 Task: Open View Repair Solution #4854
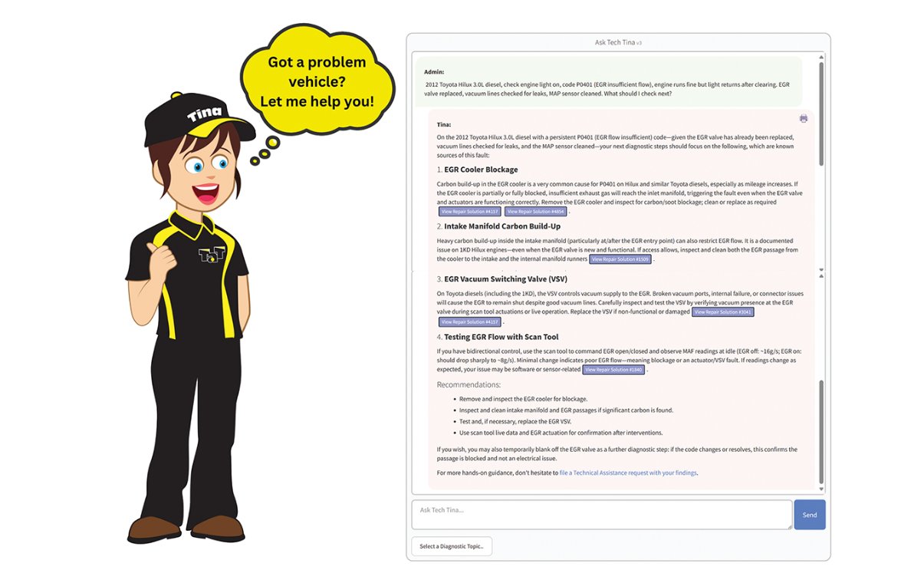point(535,212)
